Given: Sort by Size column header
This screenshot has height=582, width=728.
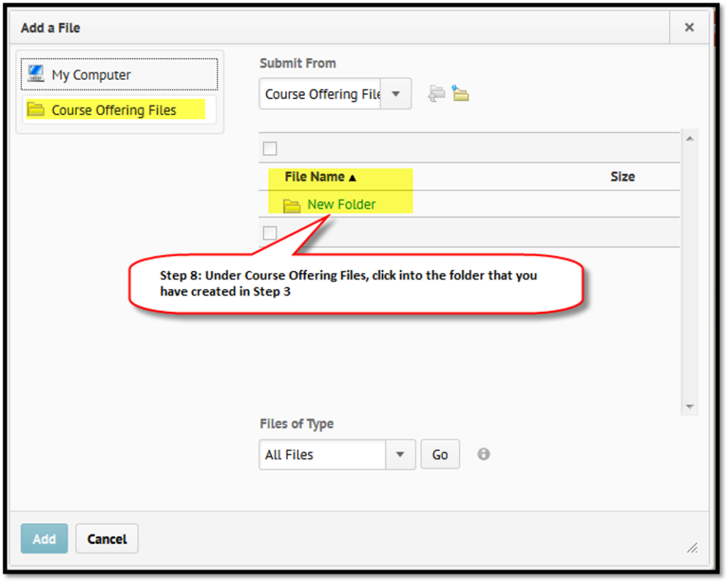Looking at the screenshot, I should 623,177.
